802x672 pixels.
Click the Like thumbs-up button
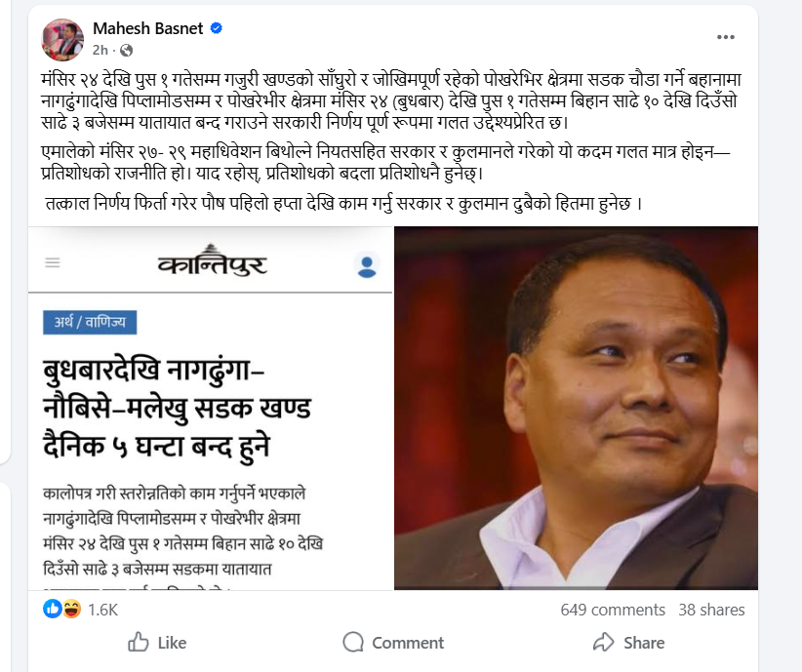157,643
